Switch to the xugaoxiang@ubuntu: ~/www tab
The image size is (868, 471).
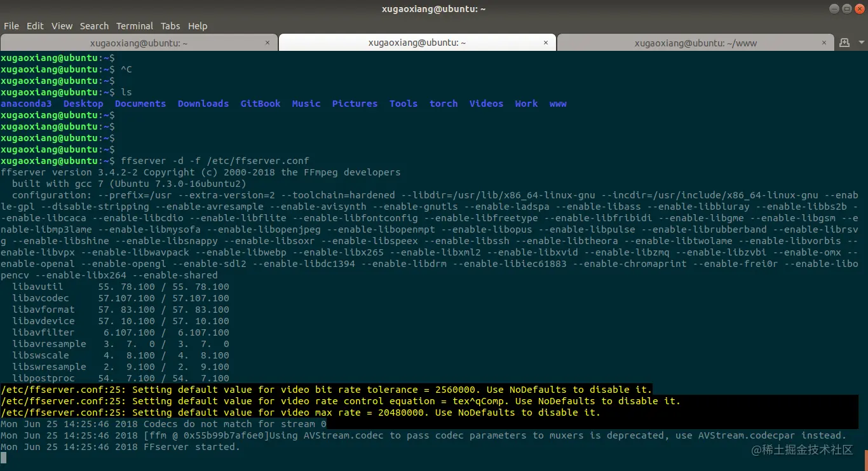[x=695, y=43]
